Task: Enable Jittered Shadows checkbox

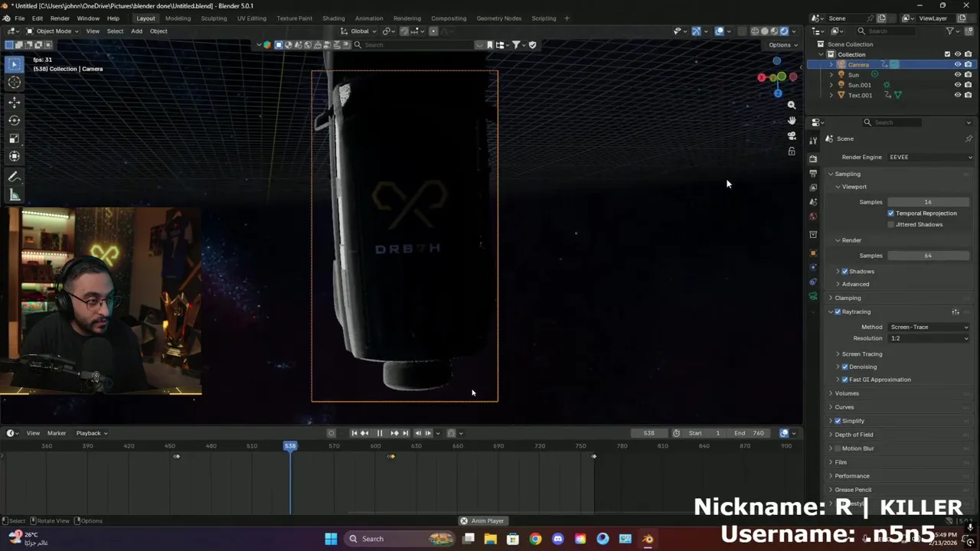Action: point(890,224)
